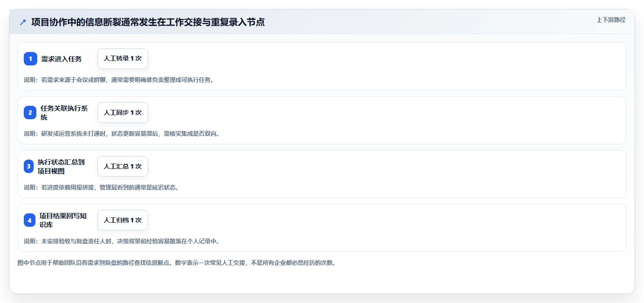Select the 需求进入任务 step title
The height and width of the screenshot is (303, 644).
(x=61, y=59)
